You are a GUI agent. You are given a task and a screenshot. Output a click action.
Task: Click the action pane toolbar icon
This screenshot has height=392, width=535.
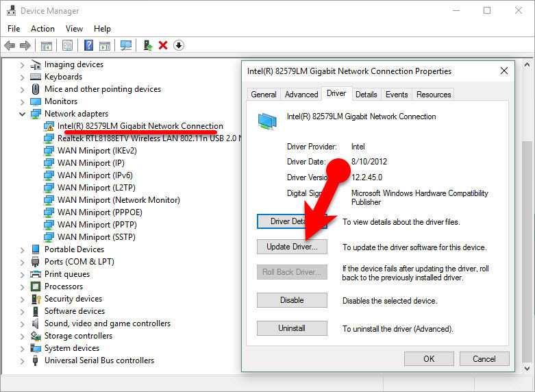(x=105, y=45)
